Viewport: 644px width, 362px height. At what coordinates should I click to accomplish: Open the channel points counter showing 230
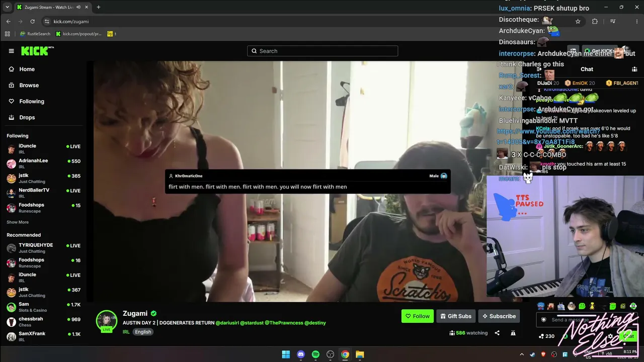tap(546, 336)
